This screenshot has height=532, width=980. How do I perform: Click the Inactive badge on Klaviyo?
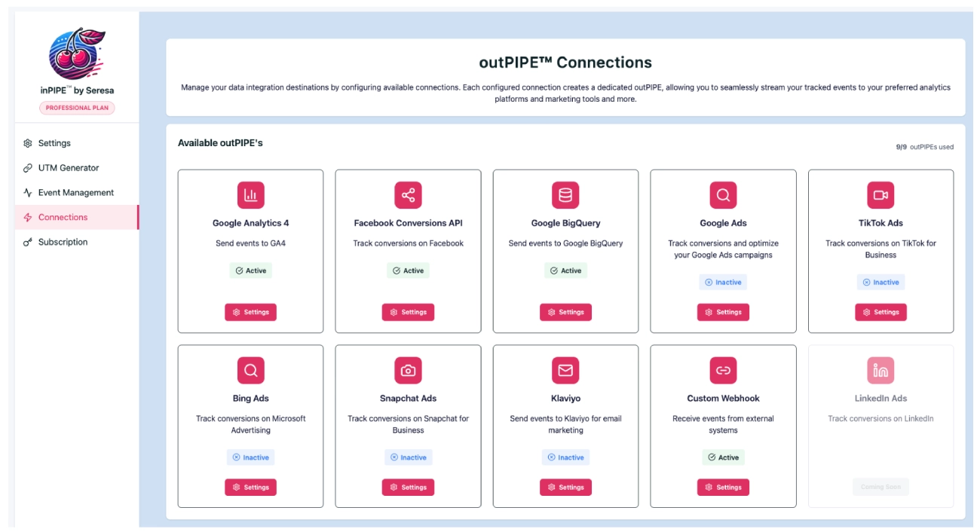click(x=565, y=457)
